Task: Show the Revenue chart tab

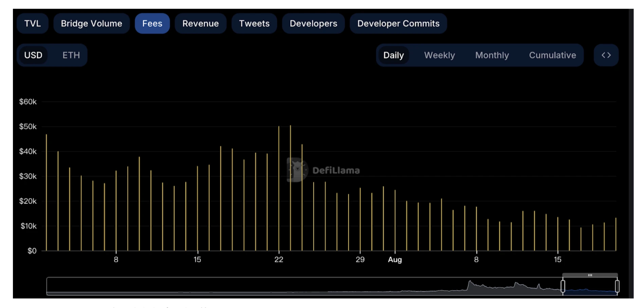Action: 200,23
